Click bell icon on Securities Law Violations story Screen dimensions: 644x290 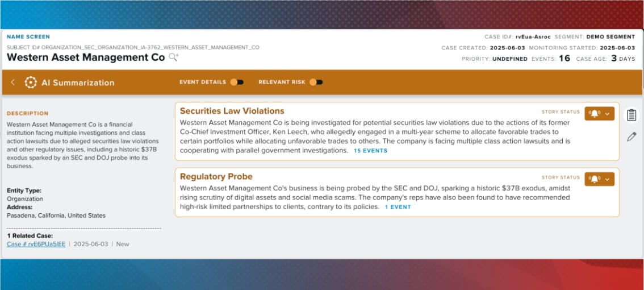[594, 114]
